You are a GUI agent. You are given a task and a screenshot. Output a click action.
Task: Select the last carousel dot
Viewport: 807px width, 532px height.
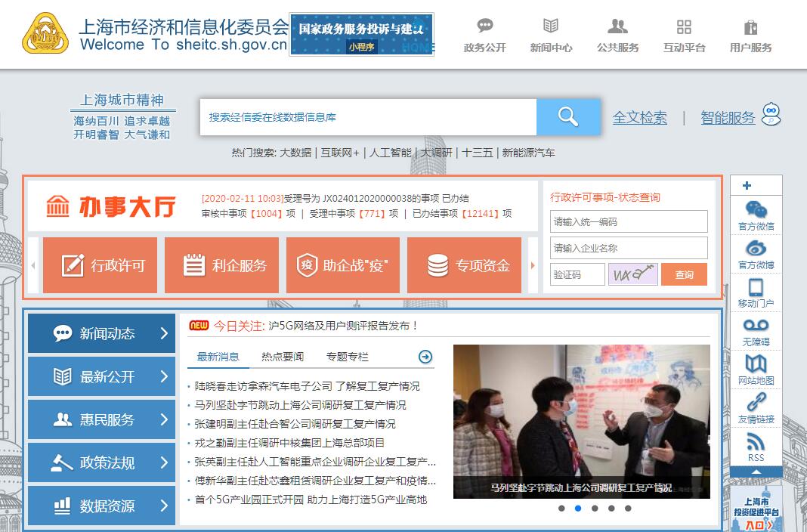628,509
